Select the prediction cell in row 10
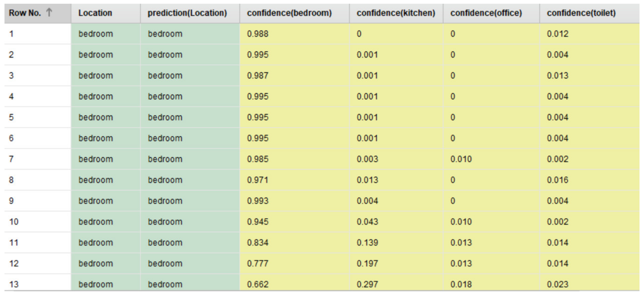The image size is (644, 296). [x=165, y=222]
